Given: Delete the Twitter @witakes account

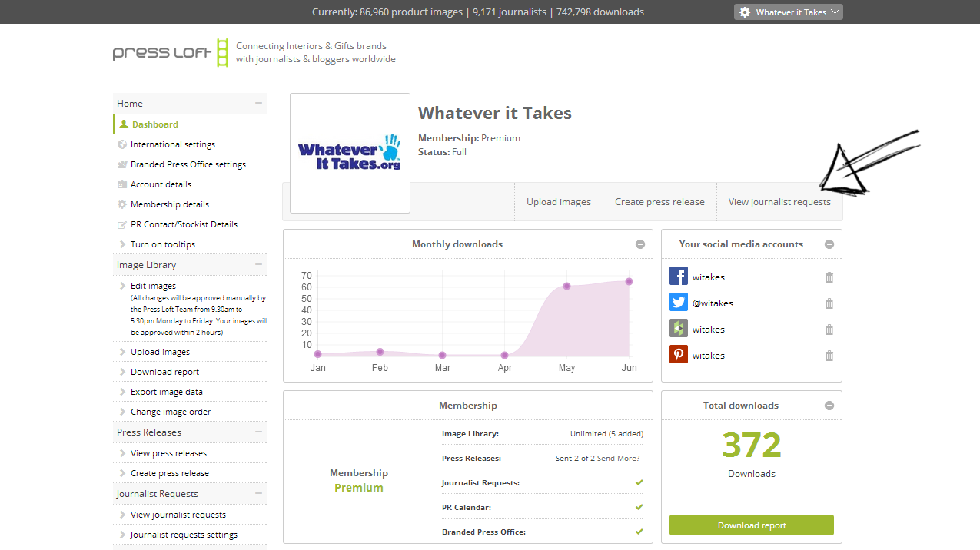Looking at the screenshot, I should pos(829,303).
